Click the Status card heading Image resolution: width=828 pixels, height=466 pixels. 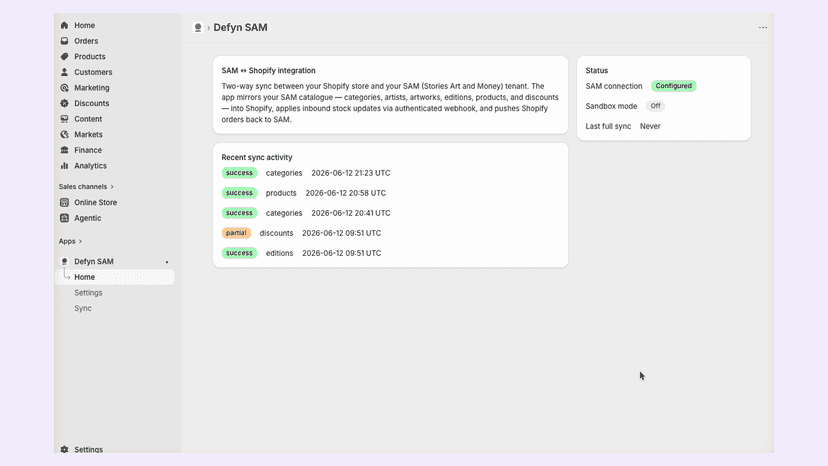point(597,70)
